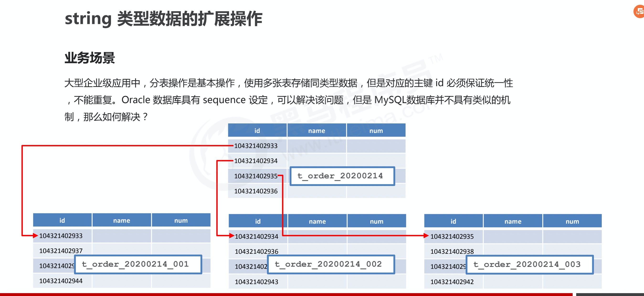This screenshot has width=644, height=296.
Task: Click cell 104321402943 in middle bottom table
Action: pyautogui.click(x=256, y=282)
